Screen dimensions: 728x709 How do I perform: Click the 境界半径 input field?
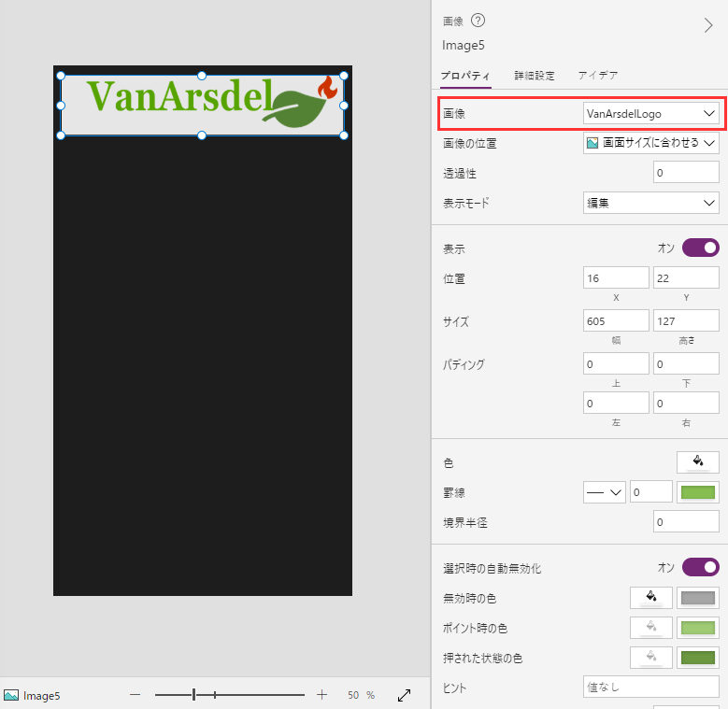point(686,522)
